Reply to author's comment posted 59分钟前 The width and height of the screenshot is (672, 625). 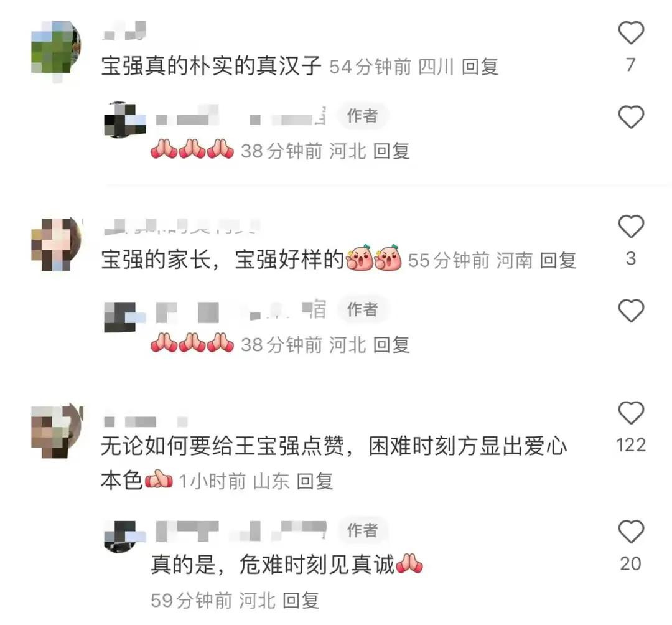301,600
